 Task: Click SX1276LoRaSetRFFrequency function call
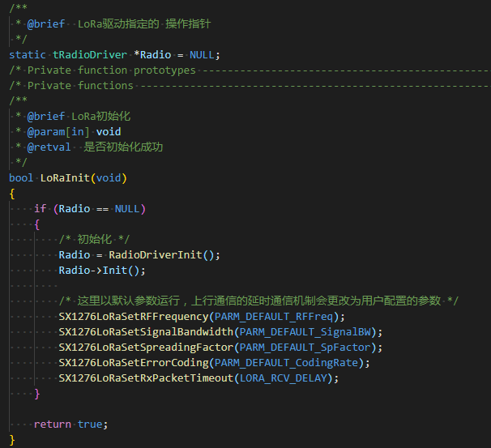(x=134, y=317)
